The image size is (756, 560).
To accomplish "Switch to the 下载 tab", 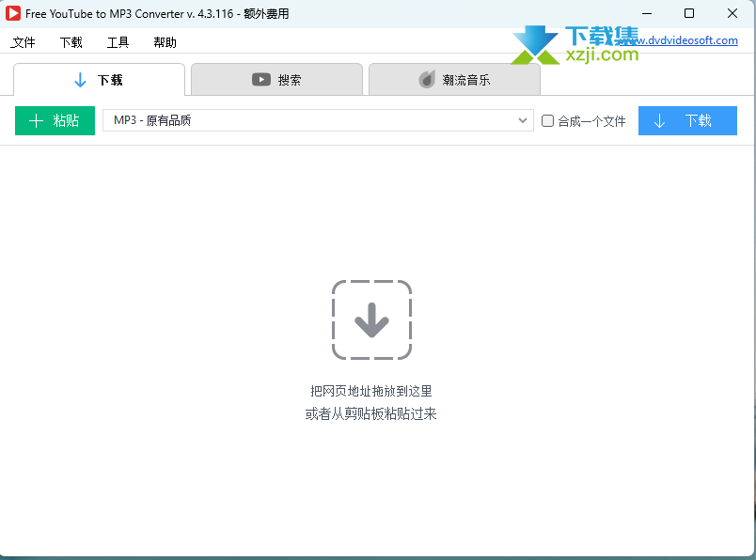I will coord(99,80).
